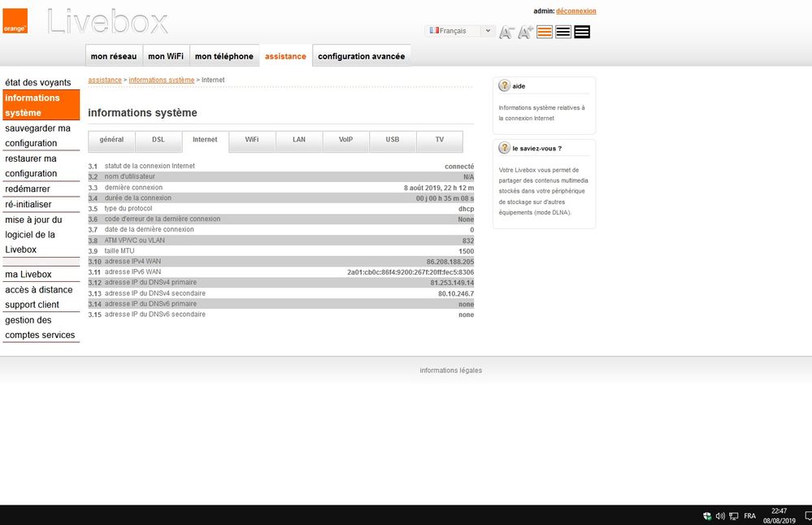Open 'gestion des comptes services' in sidebar
Viewport: 812px width, 525px height.
[x=41, y=328]
